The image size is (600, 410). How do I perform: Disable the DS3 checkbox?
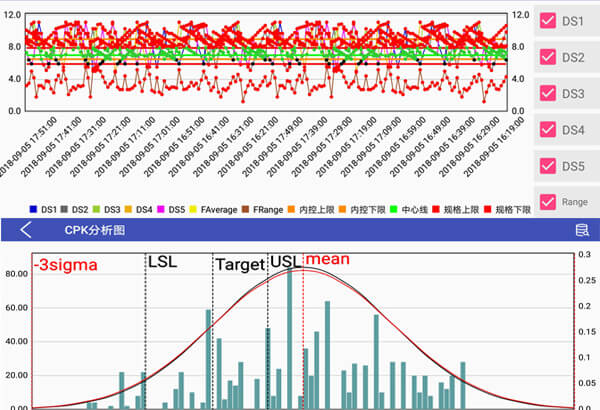coord(547,93)
